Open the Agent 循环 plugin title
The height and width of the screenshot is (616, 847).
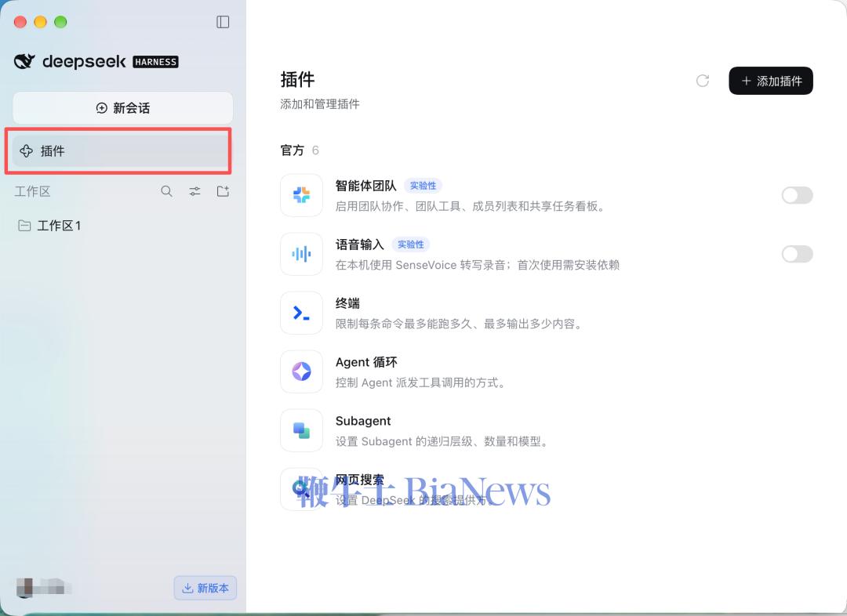[366, 362]
